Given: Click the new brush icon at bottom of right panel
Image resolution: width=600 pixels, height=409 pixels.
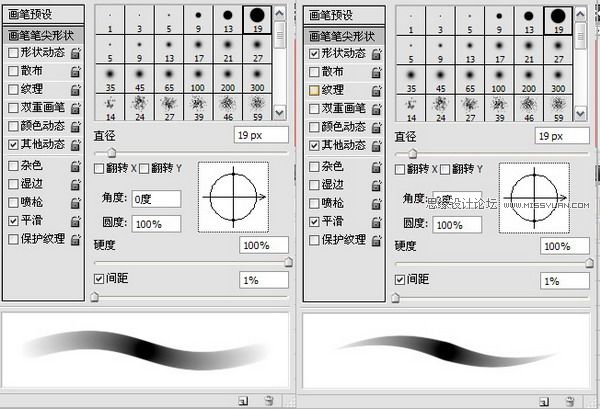Looking at the screenshot, I should coord(543,400).
